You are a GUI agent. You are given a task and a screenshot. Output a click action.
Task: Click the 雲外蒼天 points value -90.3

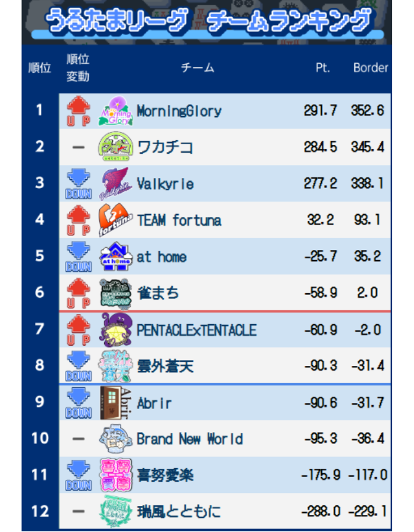coord(321,366)
